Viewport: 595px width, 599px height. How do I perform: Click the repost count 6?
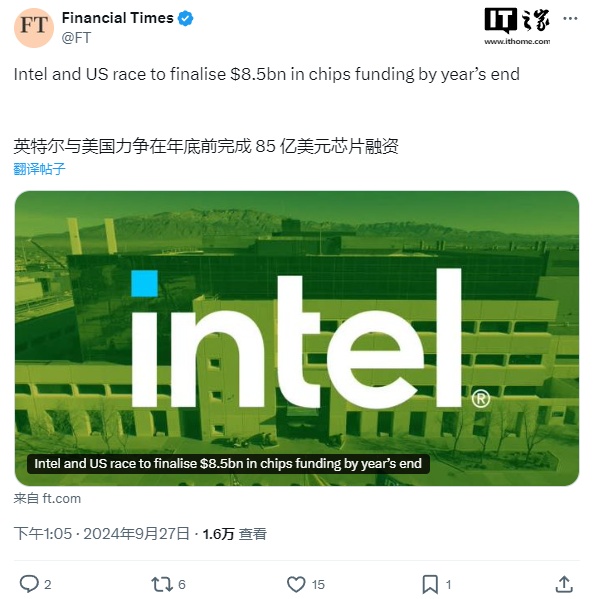[182, 584]
